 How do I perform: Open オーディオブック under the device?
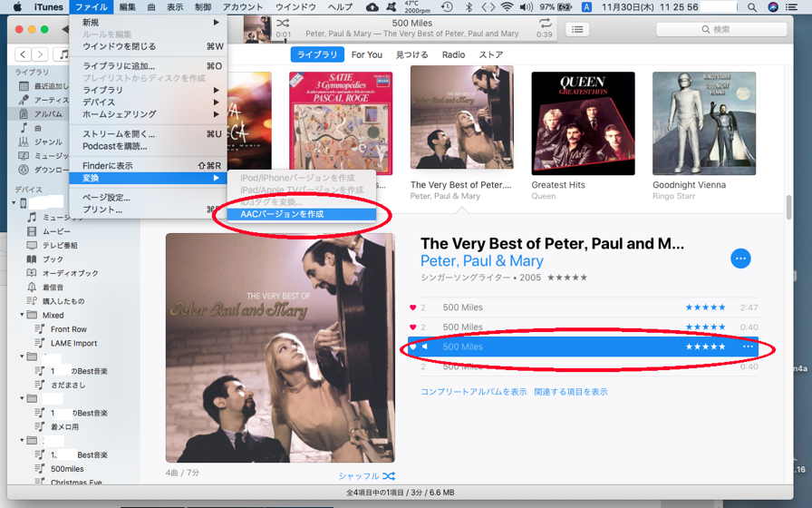(70, 273)
